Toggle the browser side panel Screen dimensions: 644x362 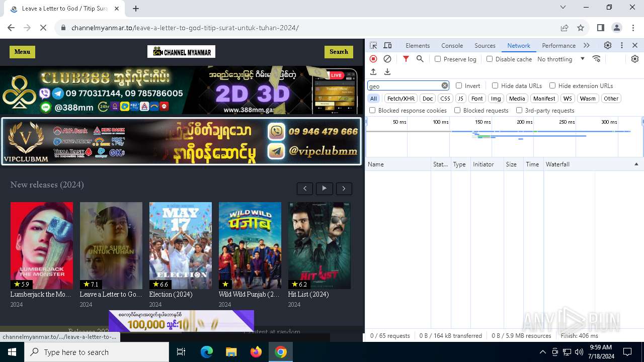[x=601, y=28]
